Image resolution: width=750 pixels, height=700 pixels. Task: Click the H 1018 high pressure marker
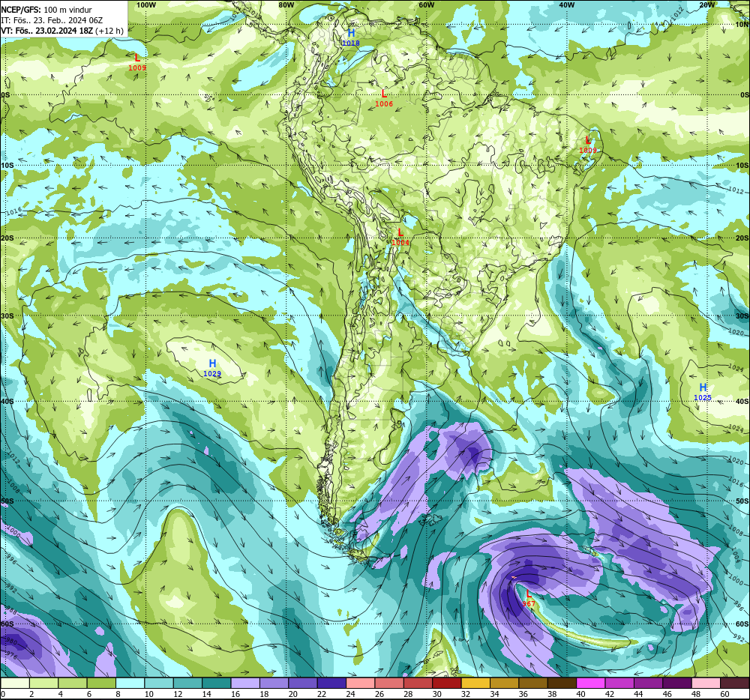[x=350, y=37]
